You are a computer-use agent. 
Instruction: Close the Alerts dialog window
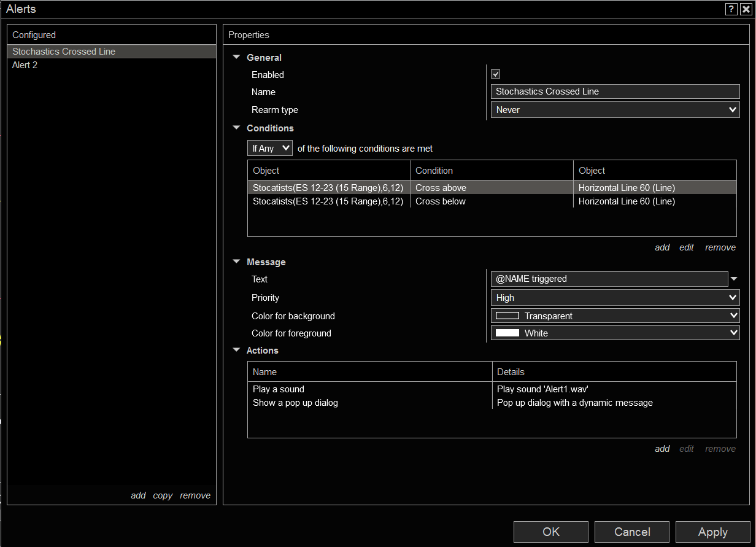point(745,9)
